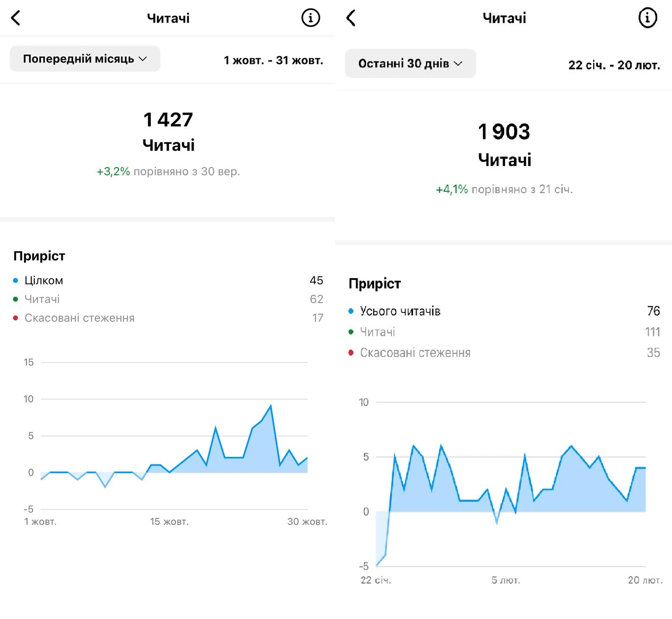The width and height of the screenshot is (672, 619).
Task: Tap the 1 жовт. axis label
Action: 40,522
